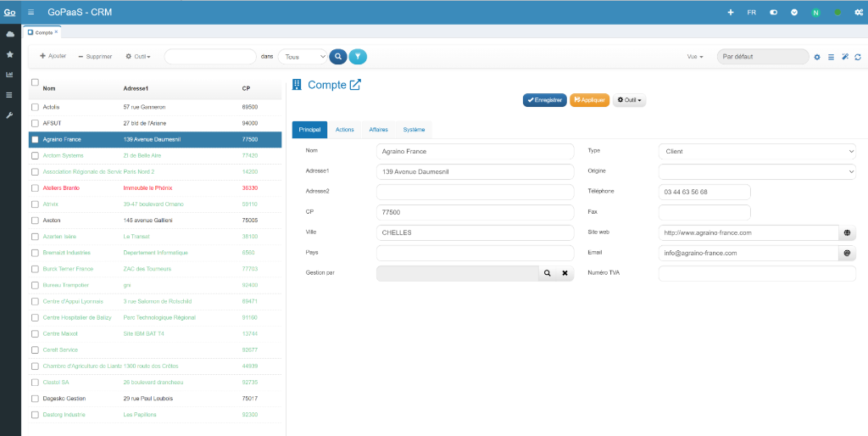Click the @ email icon button

pyautogui.click(x=846, y=253)
